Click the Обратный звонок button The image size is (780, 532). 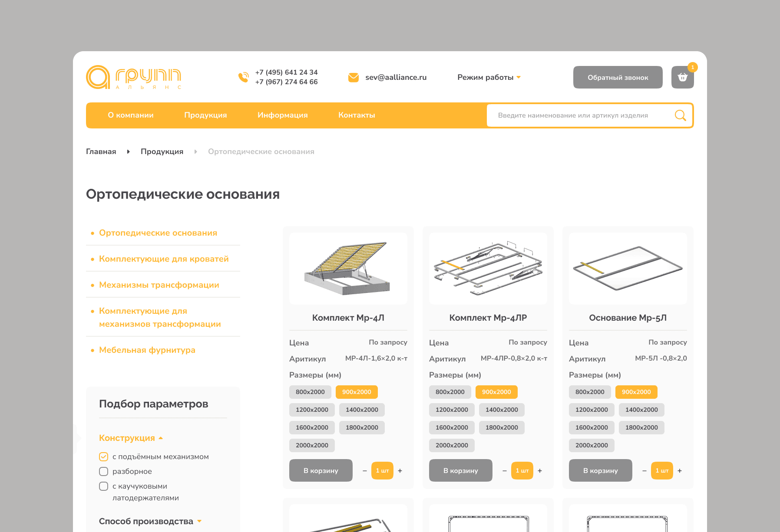[618, 77]
